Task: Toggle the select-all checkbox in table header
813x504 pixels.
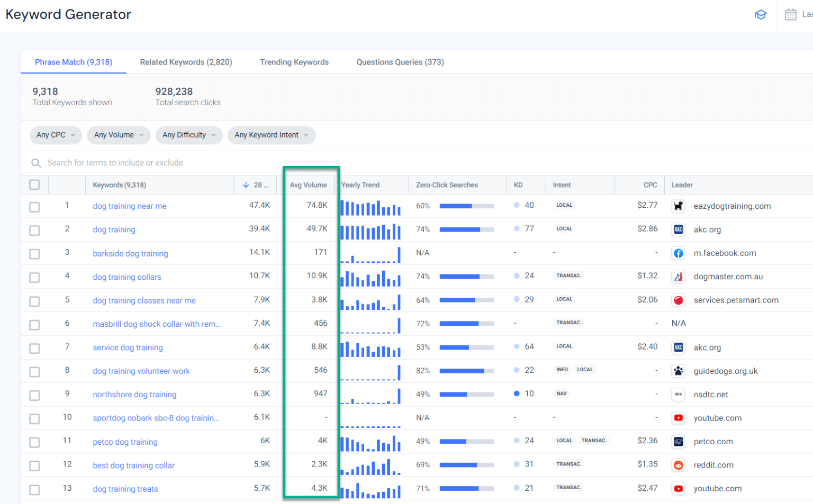Action: tap(34, 185)
